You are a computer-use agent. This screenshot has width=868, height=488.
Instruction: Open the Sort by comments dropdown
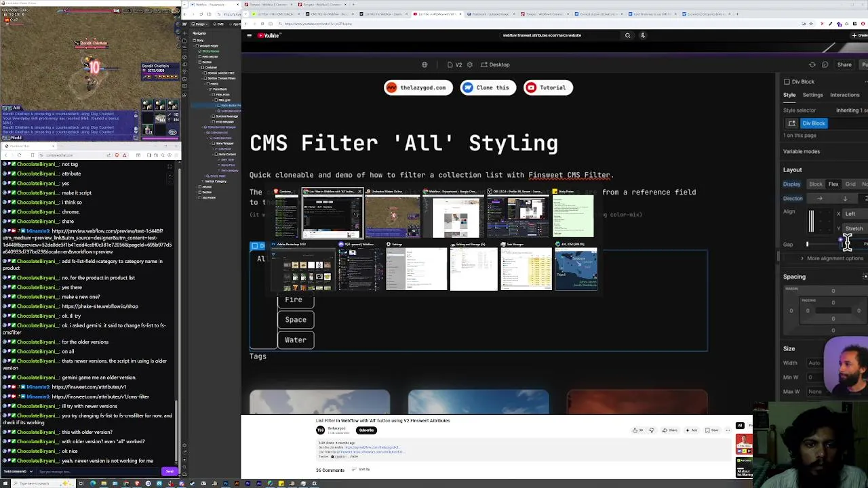[361, 470]
